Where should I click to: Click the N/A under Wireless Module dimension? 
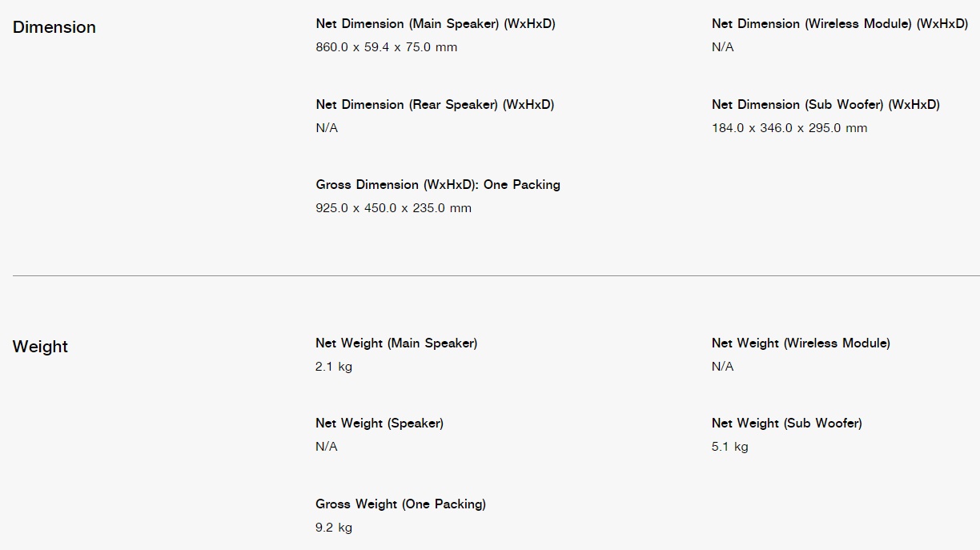click(723, 47)
